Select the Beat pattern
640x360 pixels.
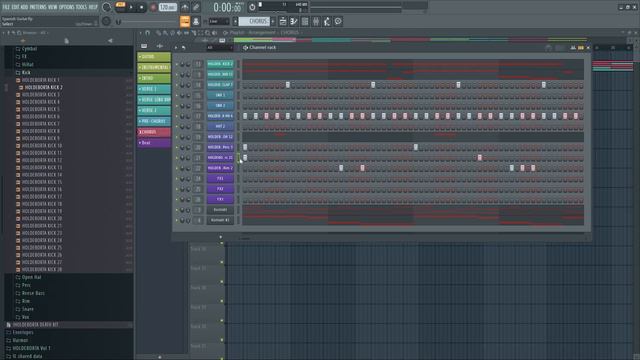[154, 143]
